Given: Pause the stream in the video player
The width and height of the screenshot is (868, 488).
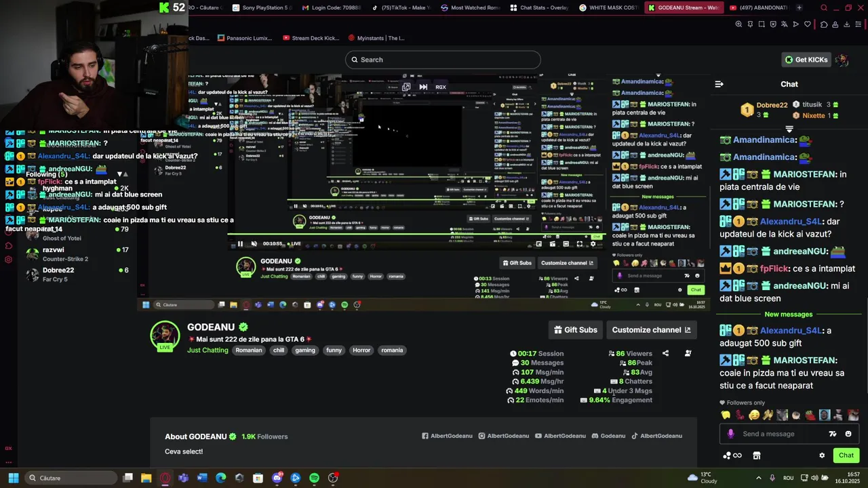Looking at the screenshot, I should click(x=240, y=244).
